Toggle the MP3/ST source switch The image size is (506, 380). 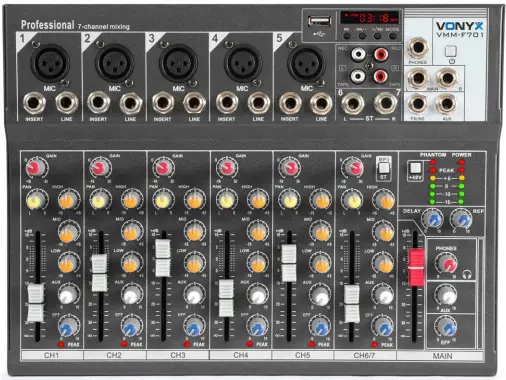click(x=383, y=168)
